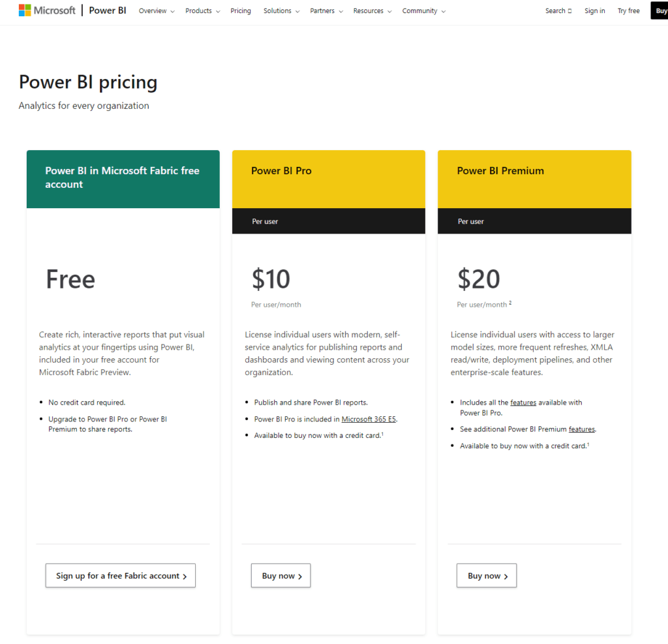This screenshot has width=668, height=644.
Task: Open the Community navigation menu
Action: (424, 11)
